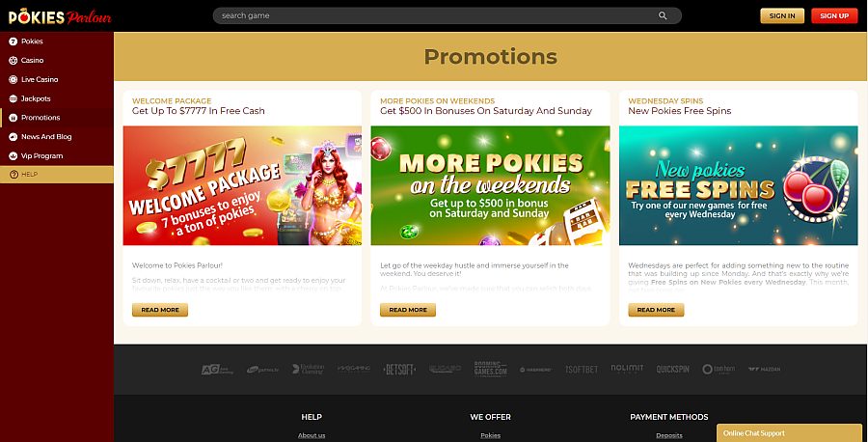Click the Pokies Parlour logo

pos(60,16)
